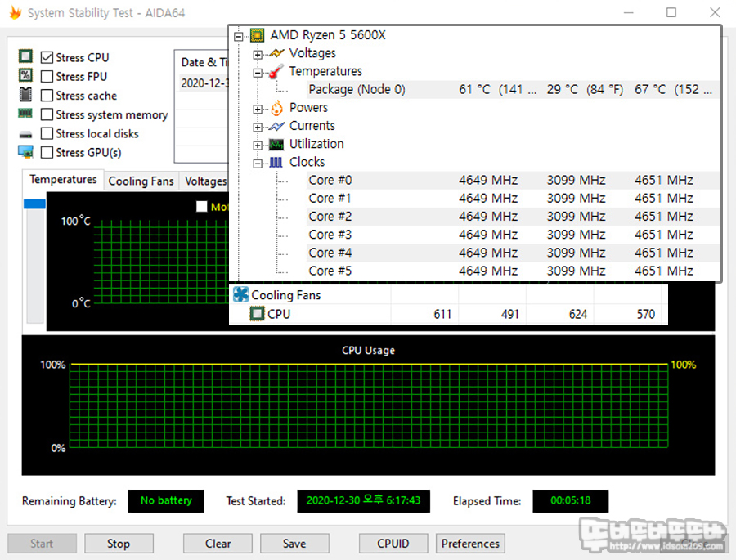This screenshot has height=560, width=736.
Task: Click the blue fan icon beside Cooling Fans
Action: pyautogui.click(x=240, y=295)
